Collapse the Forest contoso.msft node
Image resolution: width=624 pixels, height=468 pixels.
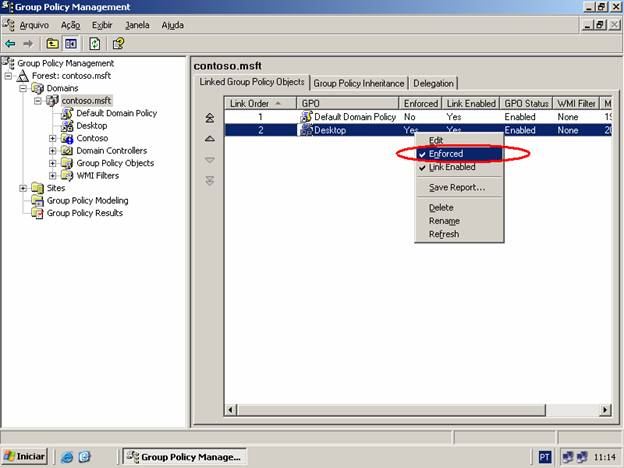coord(8,76)
